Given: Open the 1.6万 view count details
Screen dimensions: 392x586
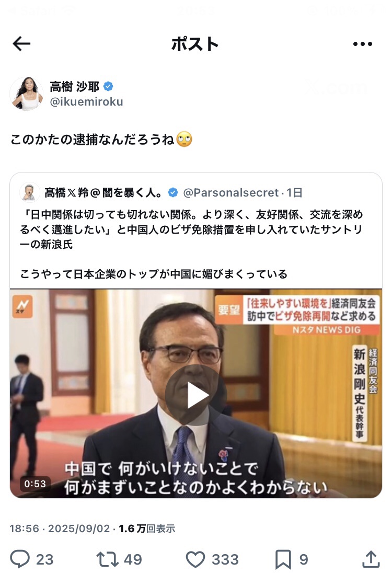Looking at the screenshot, I should point(147,528).
